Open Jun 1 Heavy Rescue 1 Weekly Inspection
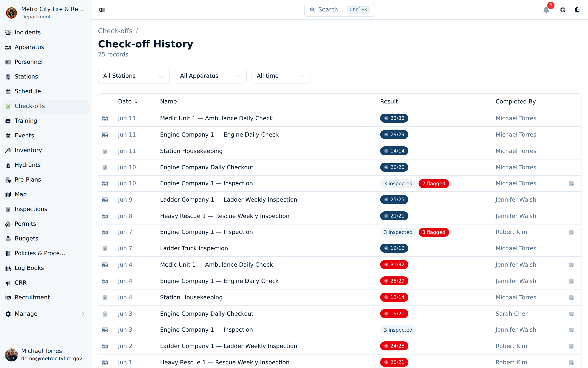588x368 pixels. tap(340, 362)
